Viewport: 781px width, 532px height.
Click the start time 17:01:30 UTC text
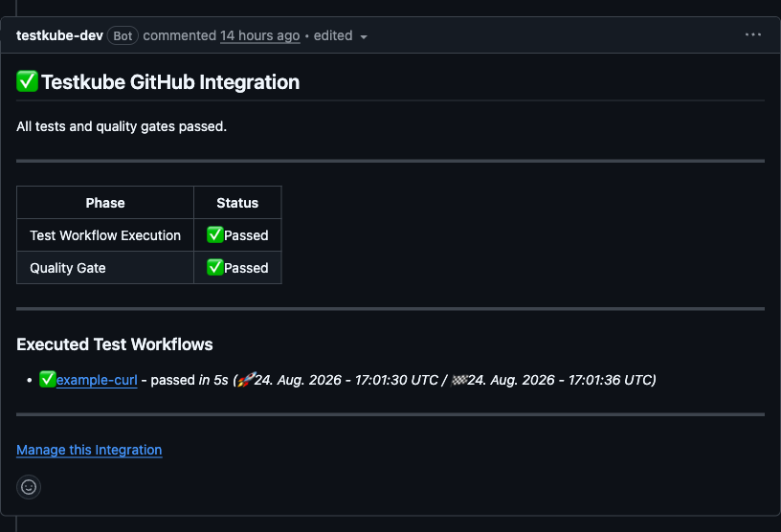click(x=396, y=380)
